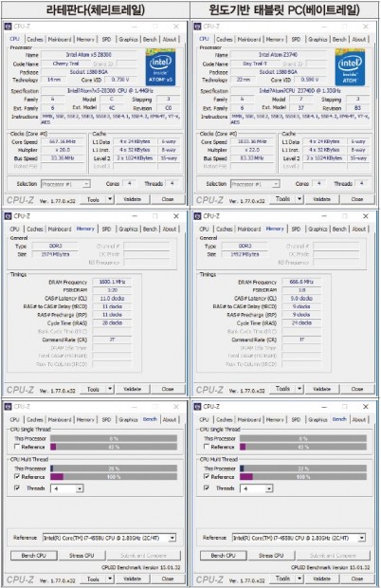Minimize the 태블릿 PC Memory window

324,216
